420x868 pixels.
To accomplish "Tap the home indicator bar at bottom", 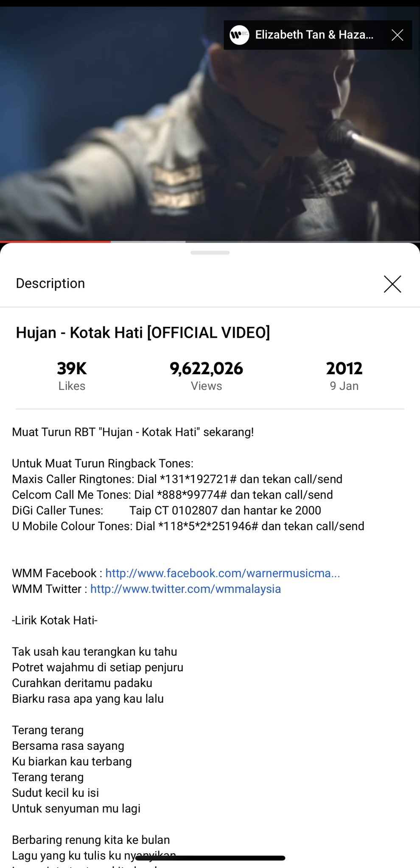I will click(210, 858).
